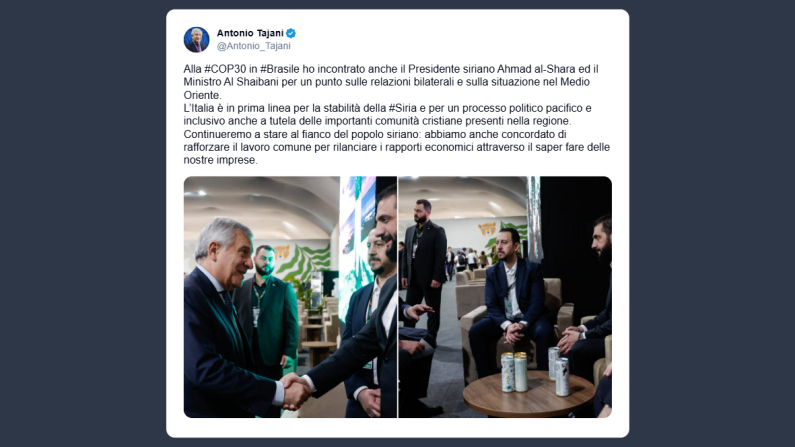Click the handshake in the left photo
This screenshot has height=447, width=795.
pyautogui.click(x=296, y=391)
